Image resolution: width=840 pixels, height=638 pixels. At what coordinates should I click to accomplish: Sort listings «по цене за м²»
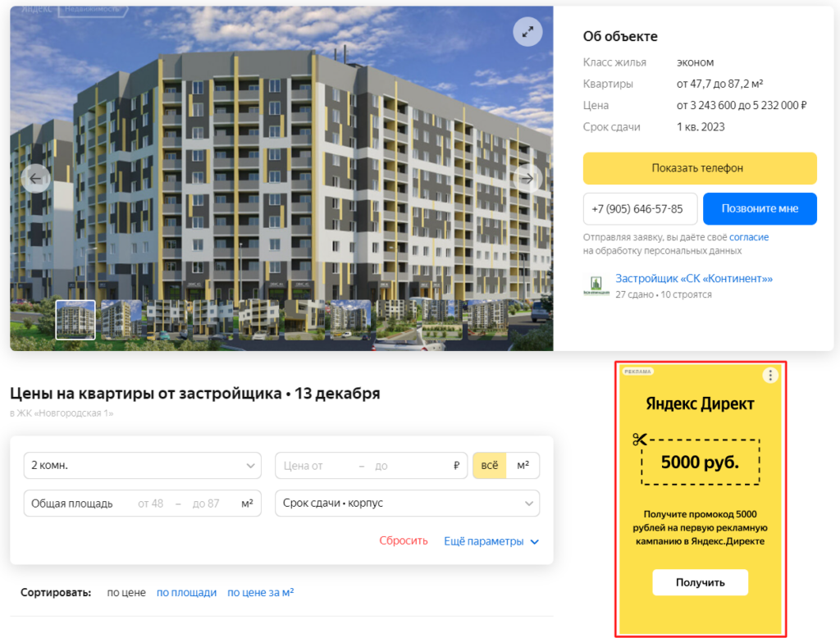point(261,592)
